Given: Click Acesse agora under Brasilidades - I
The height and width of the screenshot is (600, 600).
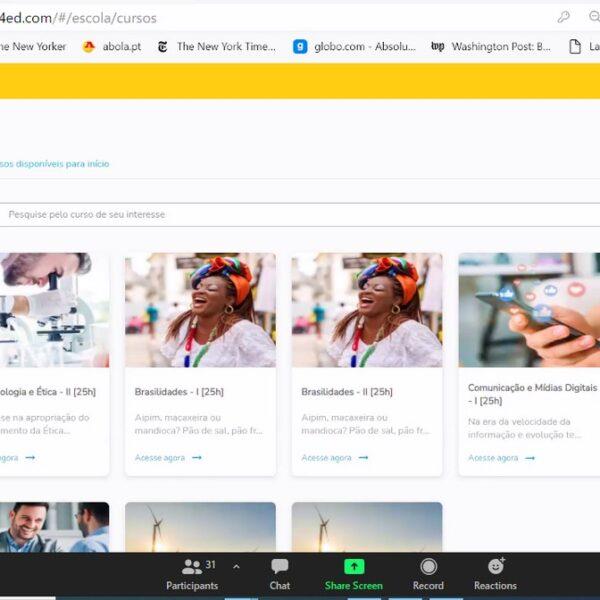Looking at the screenshot, I should click(167, 457).
